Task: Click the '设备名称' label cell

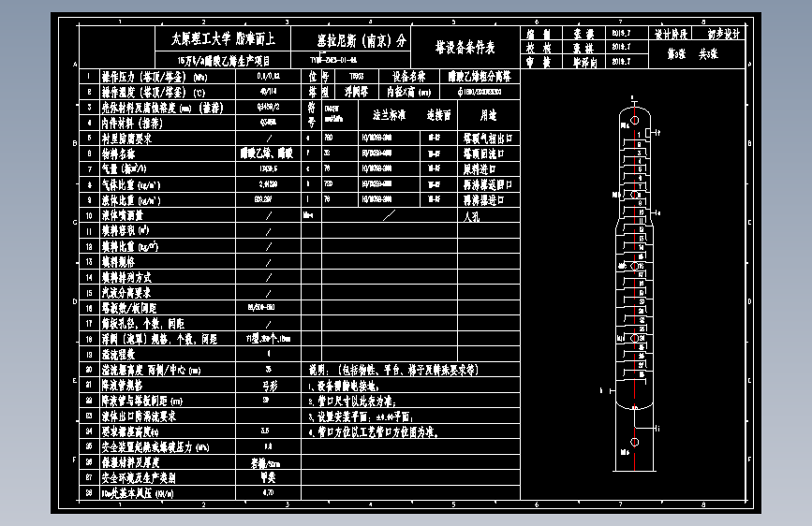Action: pyautogui.click(x=409, y=77)
